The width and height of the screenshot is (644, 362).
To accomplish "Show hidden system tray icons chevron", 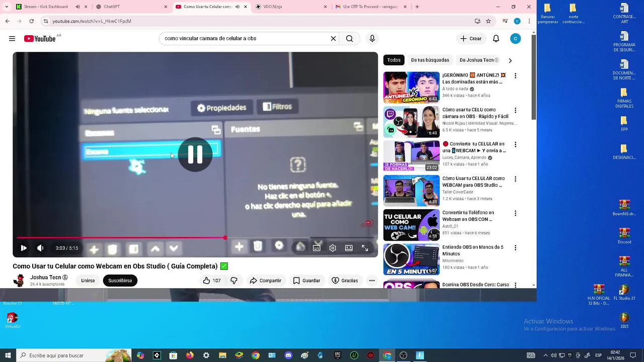I will click(545, 355).
